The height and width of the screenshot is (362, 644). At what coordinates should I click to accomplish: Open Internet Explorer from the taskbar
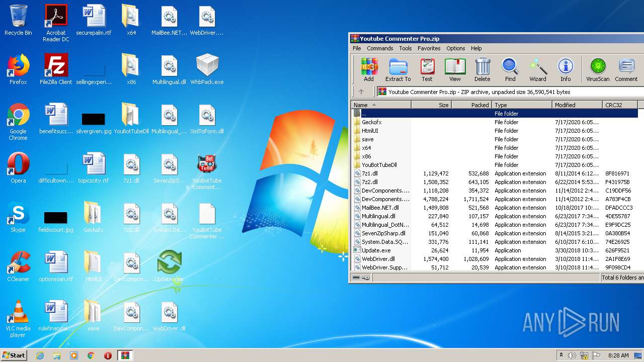40,355
